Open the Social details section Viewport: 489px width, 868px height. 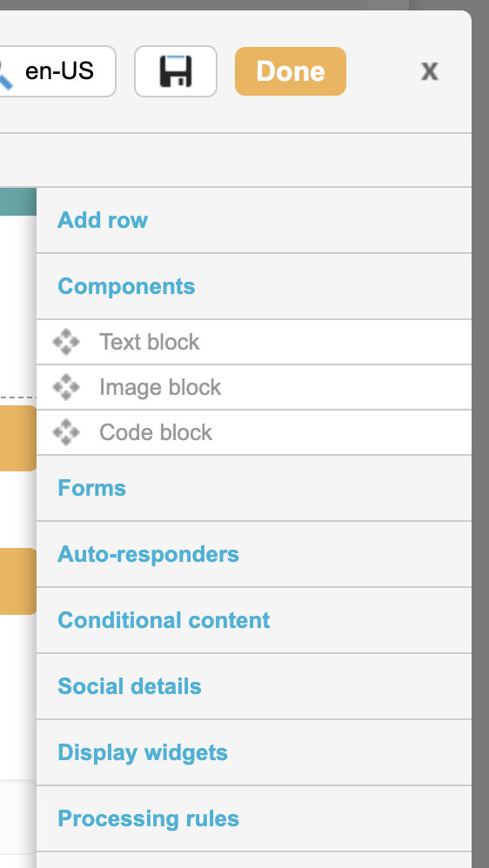tap(254, 686)
